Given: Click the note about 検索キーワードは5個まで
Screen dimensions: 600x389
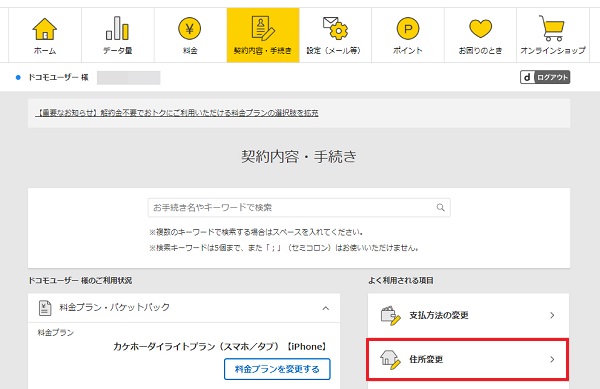Looking at the screenshot, I should point(284,248).
